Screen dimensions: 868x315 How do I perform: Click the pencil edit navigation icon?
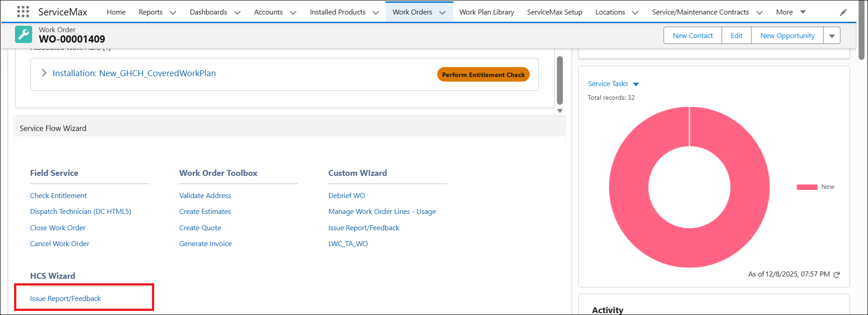(843, 12)
